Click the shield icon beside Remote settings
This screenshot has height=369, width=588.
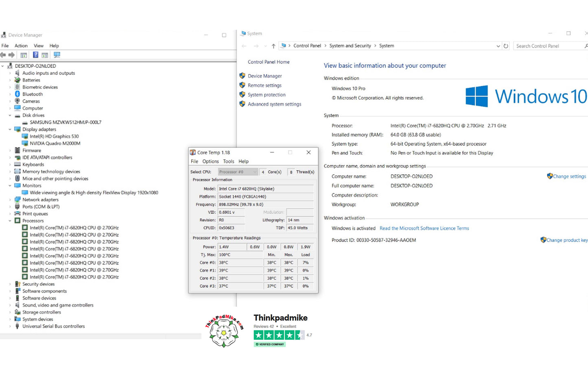pos(243,85)
